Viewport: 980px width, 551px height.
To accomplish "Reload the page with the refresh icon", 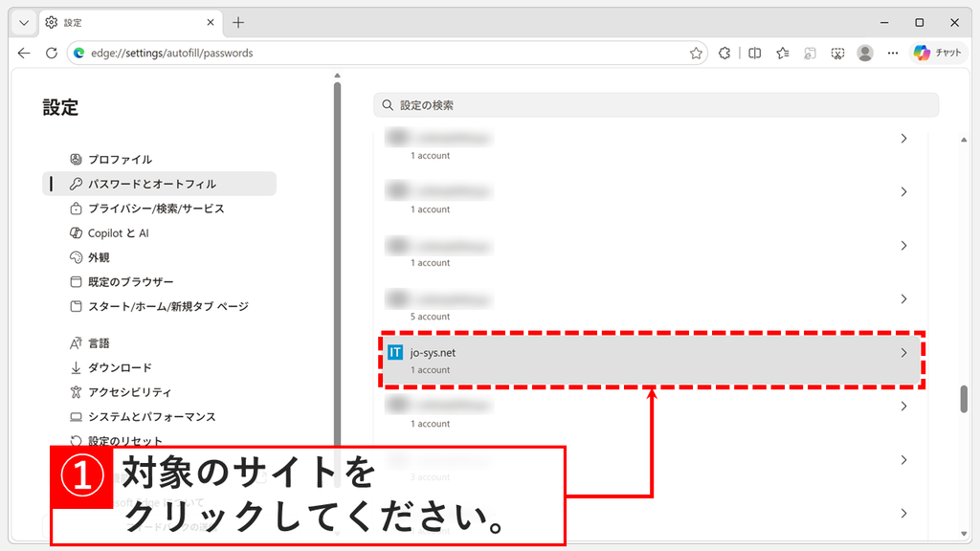I will (x=52, y=54).
